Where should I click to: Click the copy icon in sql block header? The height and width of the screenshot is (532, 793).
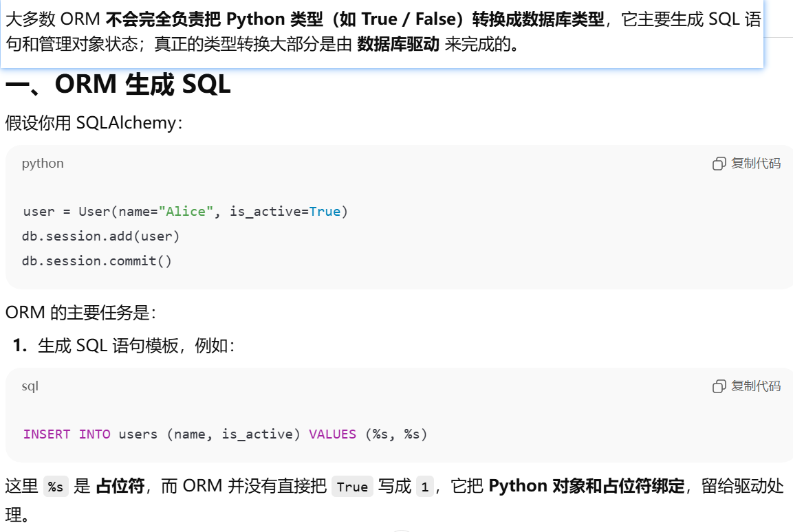click(719, 386)
